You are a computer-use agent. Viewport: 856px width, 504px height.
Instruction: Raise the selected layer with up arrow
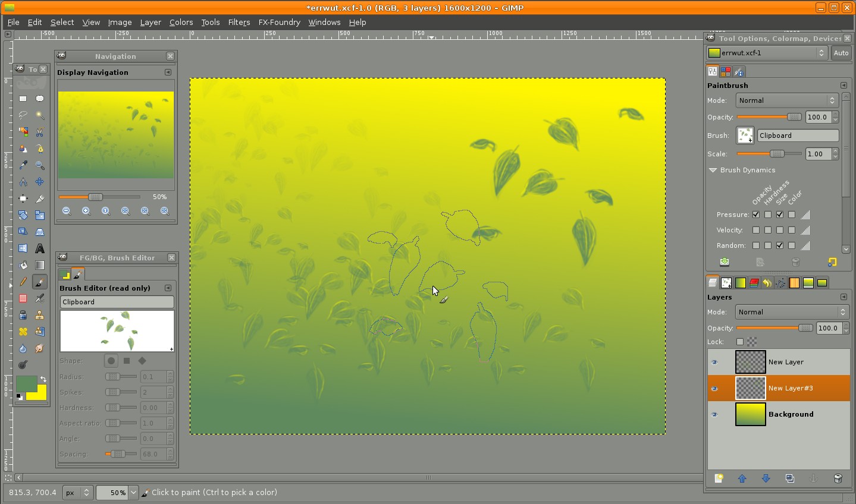pyautogui.click(x=742, y=478)
